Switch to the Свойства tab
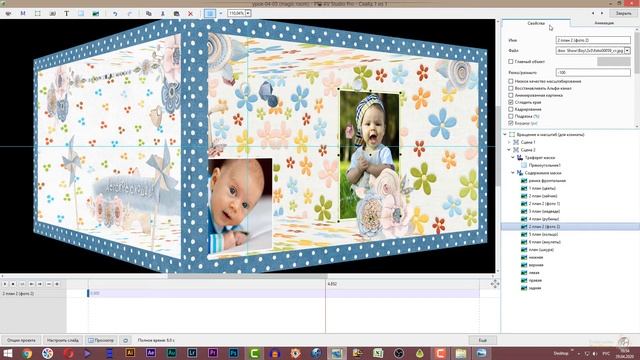This screenshot has height=360, width=640. point(536,23)
